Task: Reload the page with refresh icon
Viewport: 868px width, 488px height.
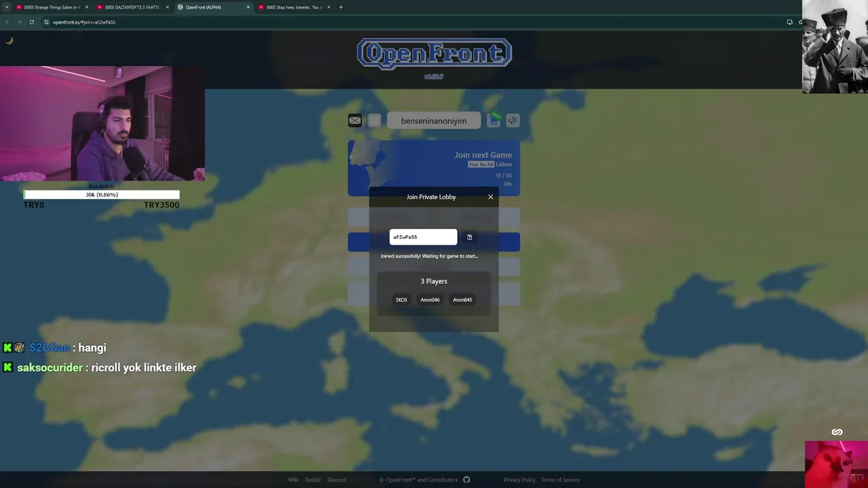Action: point(32,22)
